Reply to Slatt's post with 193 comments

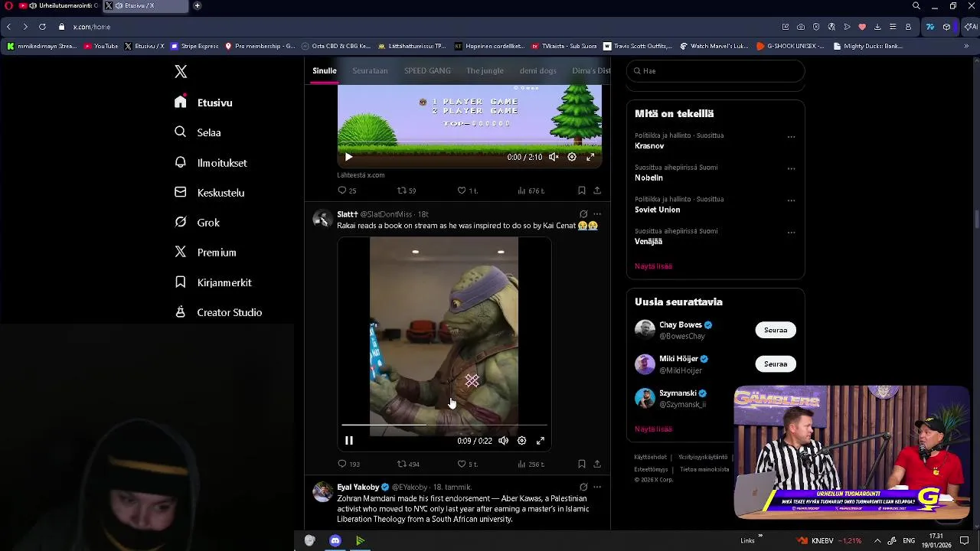[348, 464]
